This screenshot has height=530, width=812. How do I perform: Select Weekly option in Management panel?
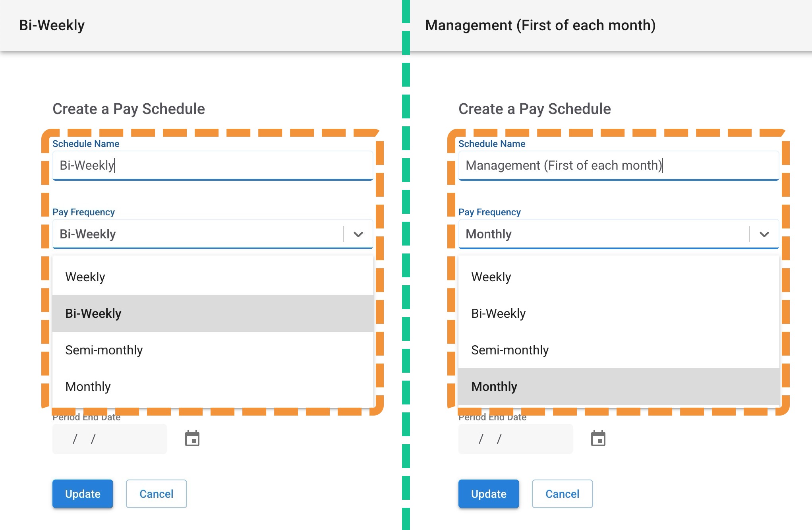619,277
